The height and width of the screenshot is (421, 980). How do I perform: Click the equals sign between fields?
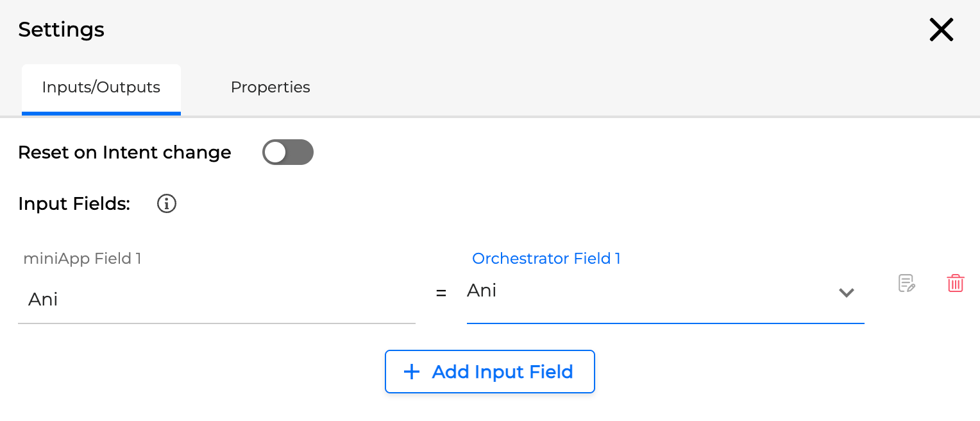tap(441, 293)
